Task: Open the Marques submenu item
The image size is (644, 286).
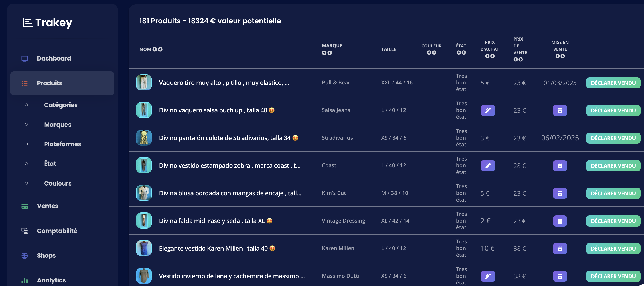Action: click(x=57, y=125)
